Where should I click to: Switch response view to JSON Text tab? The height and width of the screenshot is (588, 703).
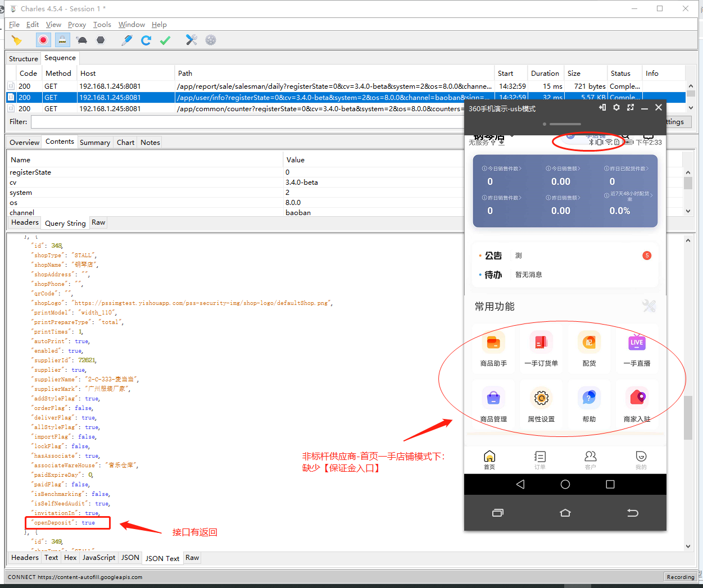(x=162, y=558)
